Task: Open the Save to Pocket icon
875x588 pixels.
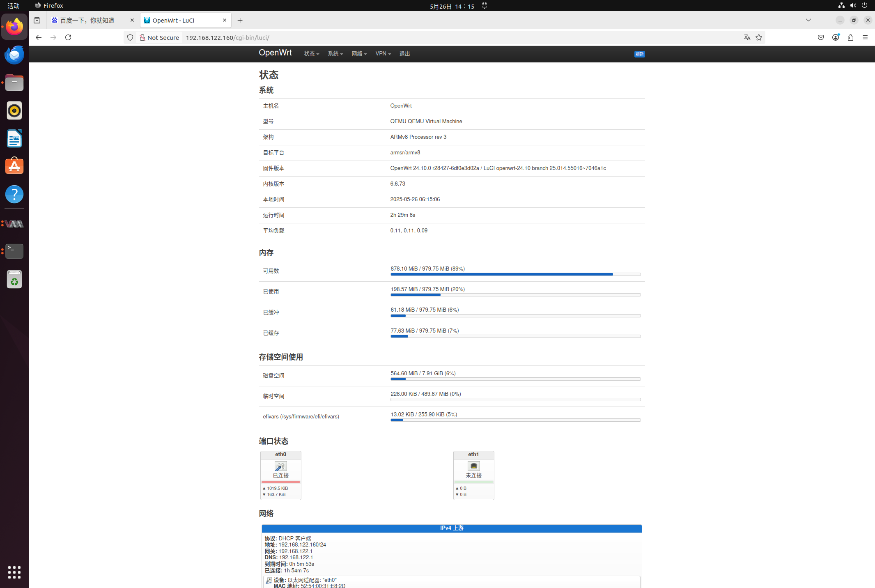Action: (x=821, y=37)
